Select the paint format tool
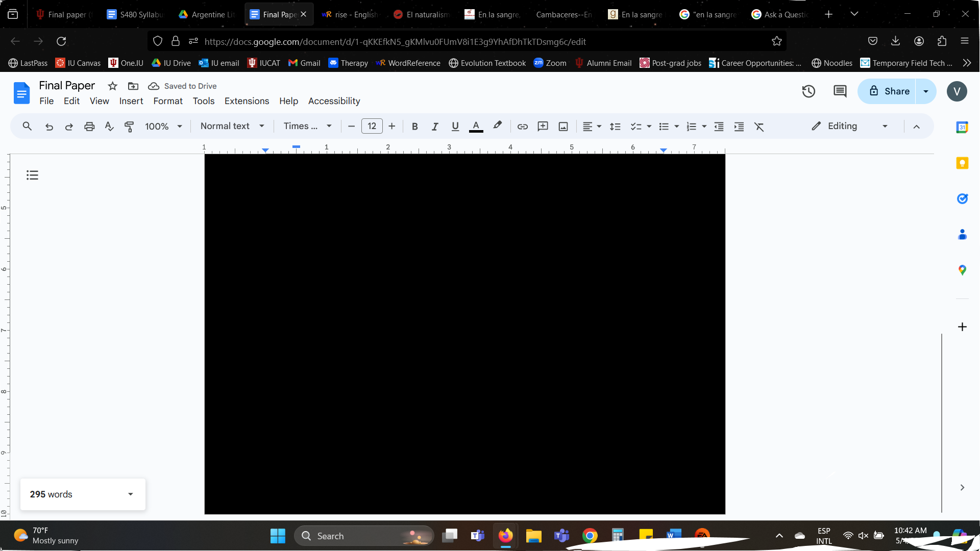 click(129, 127)
